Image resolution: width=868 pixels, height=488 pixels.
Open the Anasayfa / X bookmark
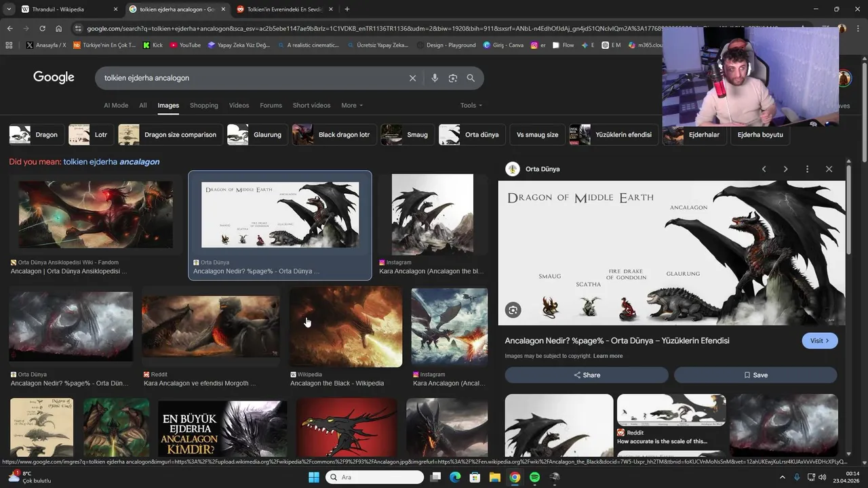[46, 45]
